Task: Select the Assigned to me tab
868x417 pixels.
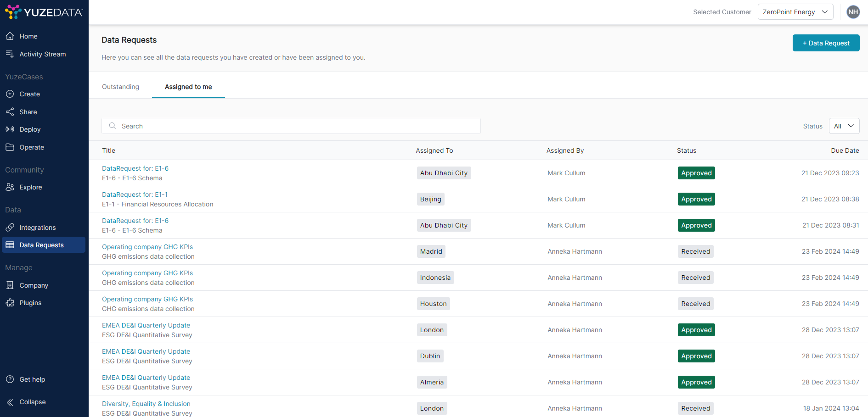Action: pos(188,87)
